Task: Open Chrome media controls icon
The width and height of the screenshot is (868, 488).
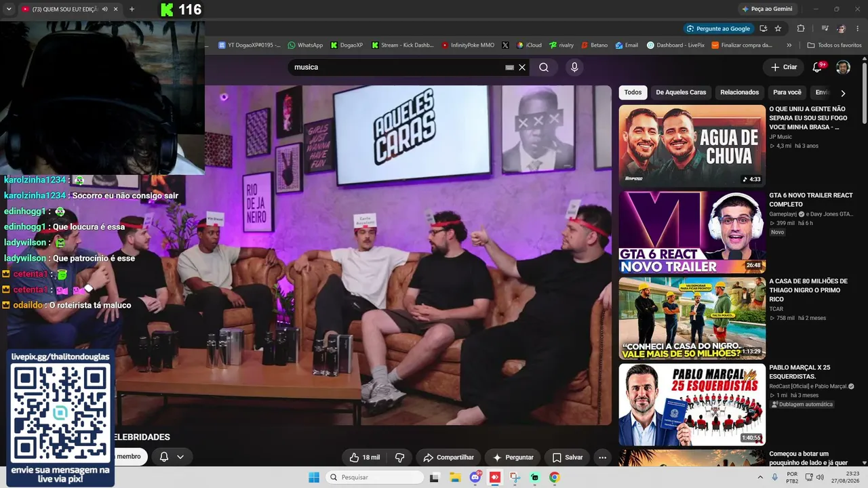Action: [825, 28]
